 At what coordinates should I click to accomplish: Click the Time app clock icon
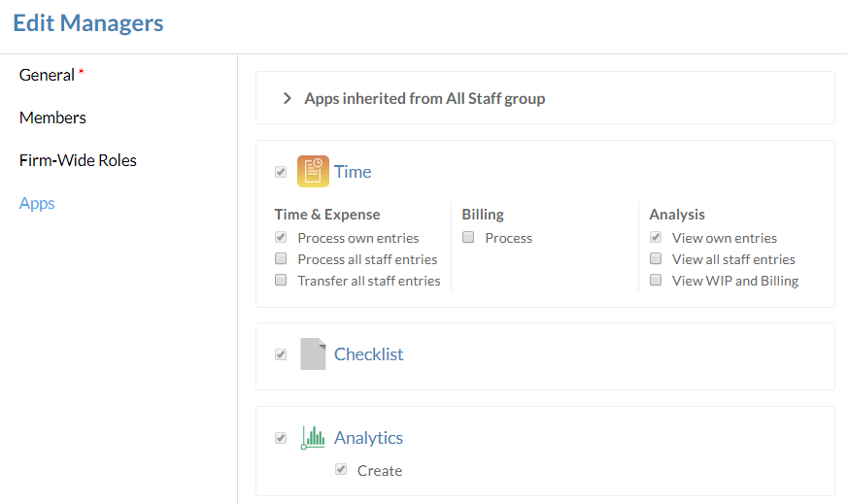(x=313, y=172)
